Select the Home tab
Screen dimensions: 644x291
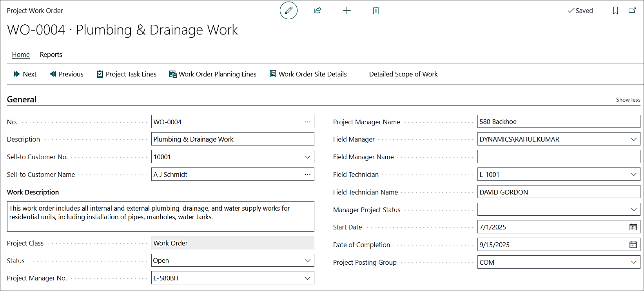[x=21, y=55]
